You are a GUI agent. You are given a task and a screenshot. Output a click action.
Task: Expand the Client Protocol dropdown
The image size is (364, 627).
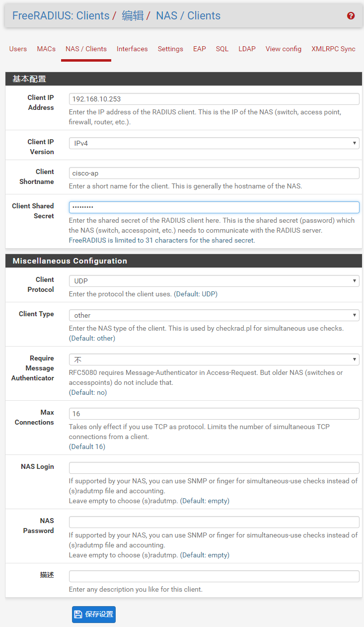coord(214,281)
